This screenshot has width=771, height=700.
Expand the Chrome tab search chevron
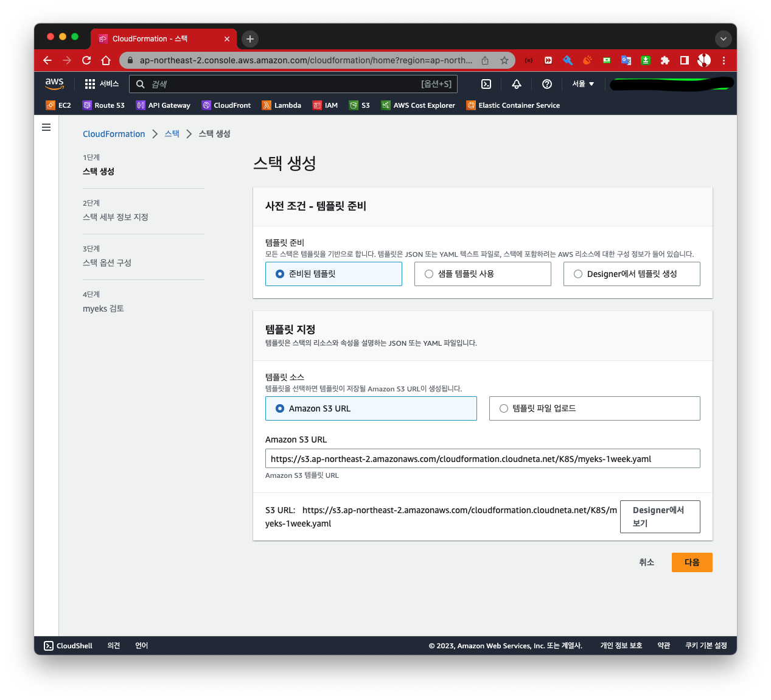coord(723,39)
